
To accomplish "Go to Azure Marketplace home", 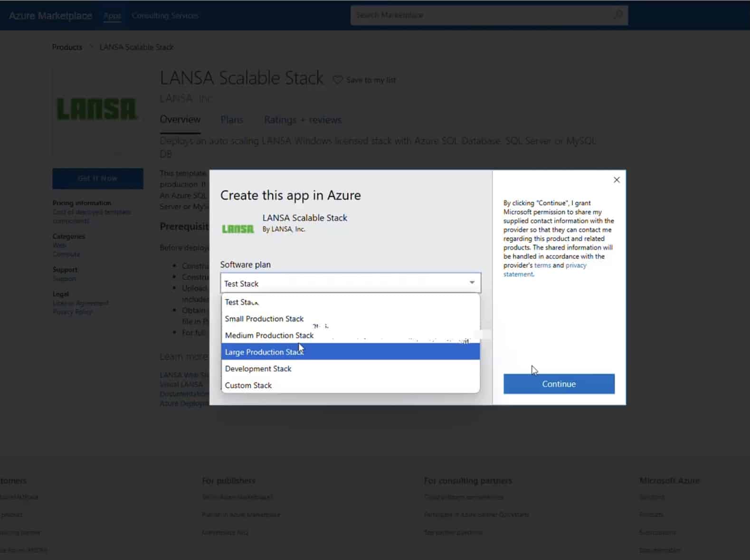I will [50, 16].
